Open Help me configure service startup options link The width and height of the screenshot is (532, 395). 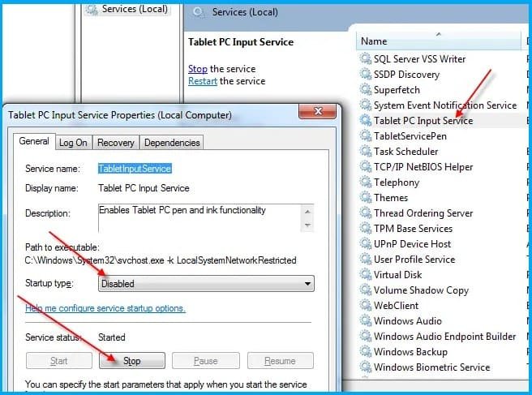pos(105,308)
